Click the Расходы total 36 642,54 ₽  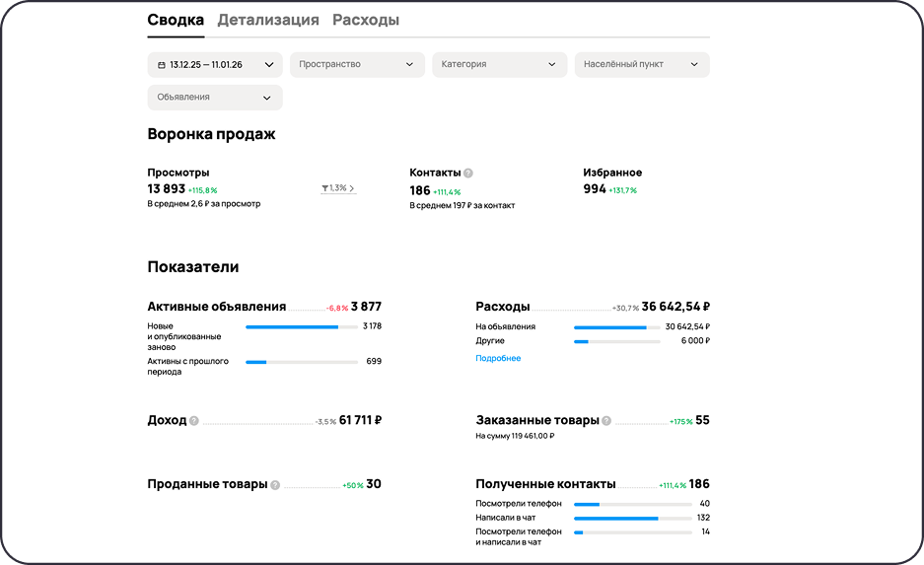point(675,307)
